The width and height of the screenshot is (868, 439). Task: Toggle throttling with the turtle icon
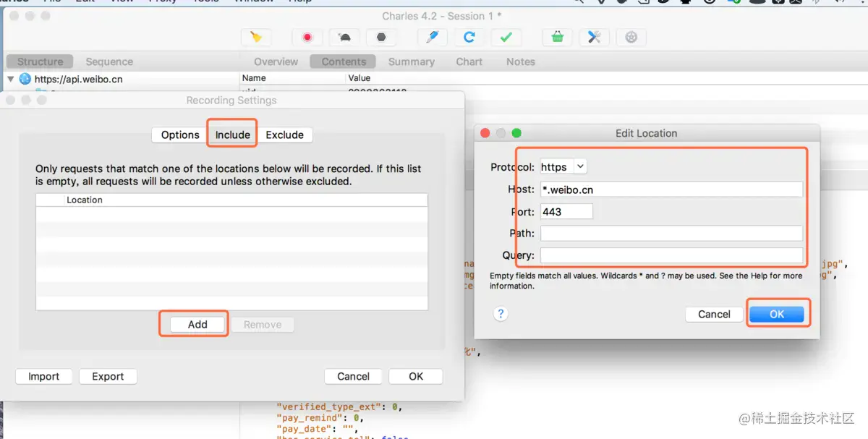point(344,37)
